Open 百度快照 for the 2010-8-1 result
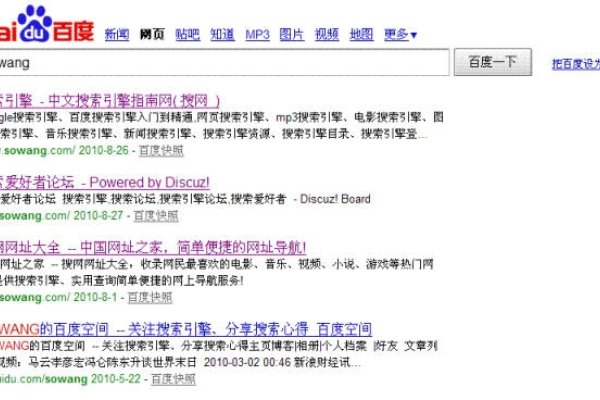This screenshot has width=600, height=400. coord(150,297)
